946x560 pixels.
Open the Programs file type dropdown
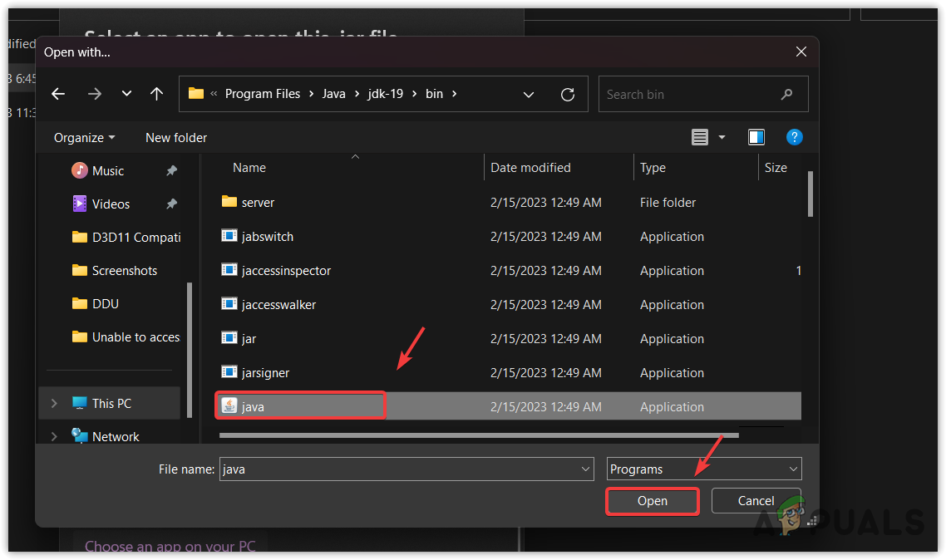[703, 469]
